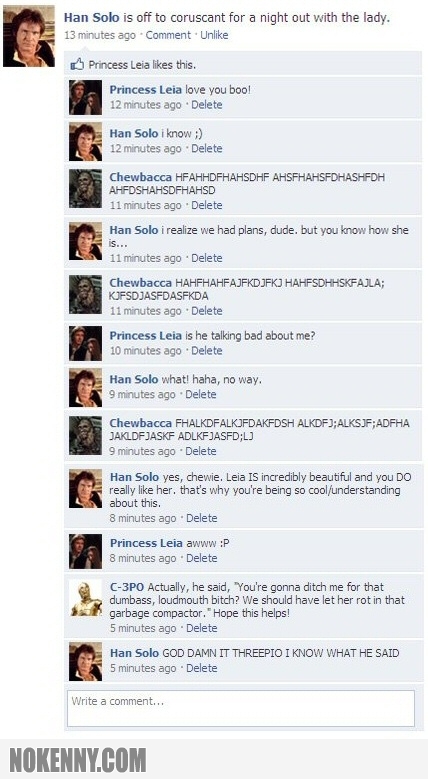Click the C-3PO avatar thumbnail

pyautogui.click(x=86, y=599)
